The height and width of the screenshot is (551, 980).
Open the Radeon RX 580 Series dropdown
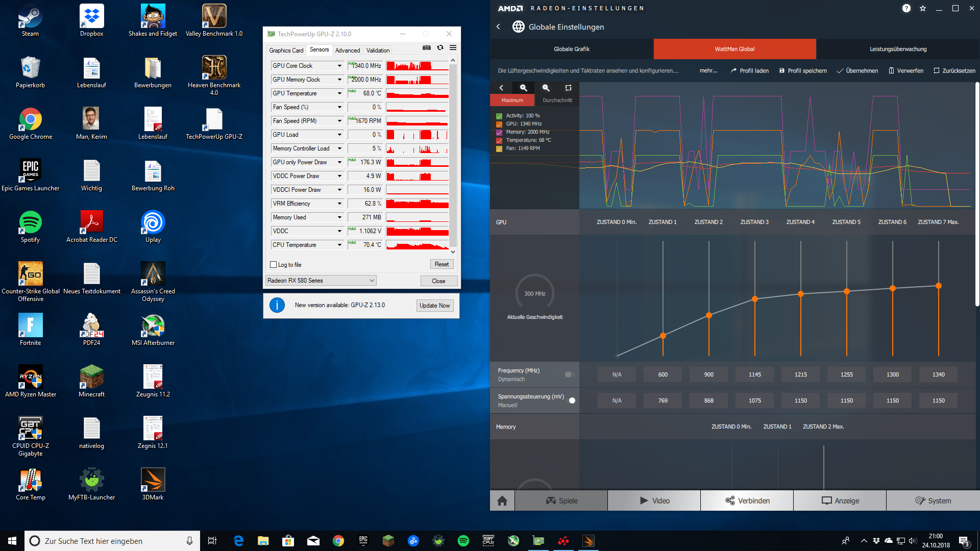point(321,281)
